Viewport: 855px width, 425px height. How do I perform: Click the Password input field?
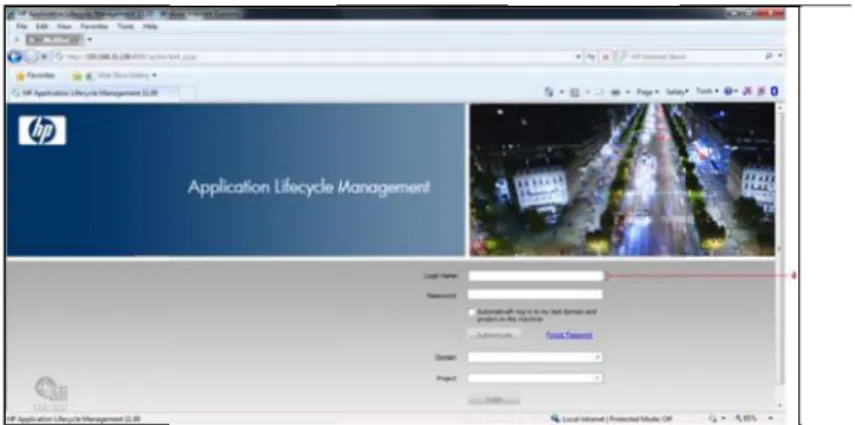pos(535,295)
